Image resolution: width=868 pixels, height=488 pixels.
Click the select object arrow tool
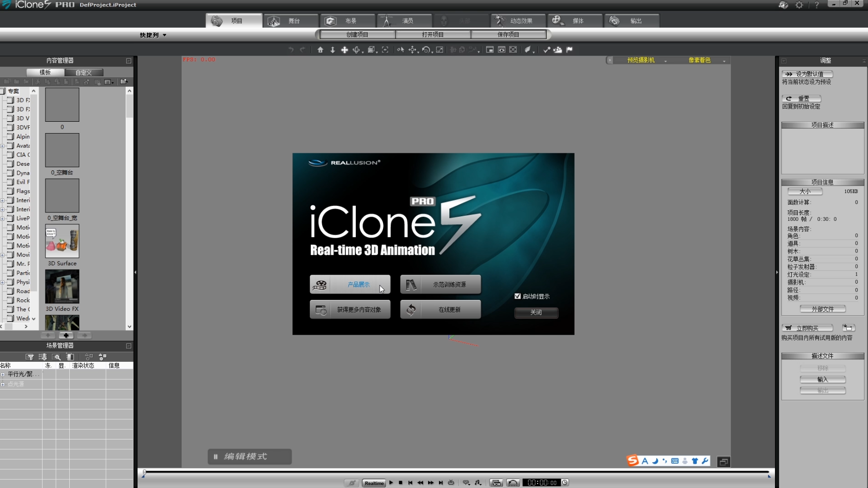[x=400, y=50]
